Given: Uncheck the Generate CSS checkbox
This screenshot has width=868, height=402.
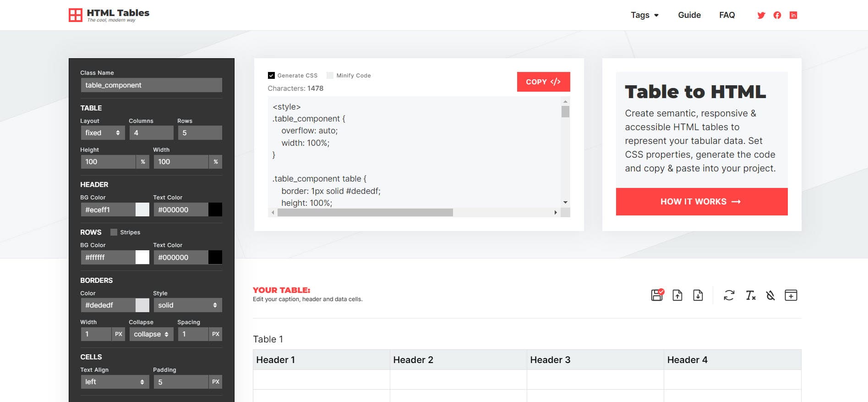Looking at the screenshot, I should point(271,76).
